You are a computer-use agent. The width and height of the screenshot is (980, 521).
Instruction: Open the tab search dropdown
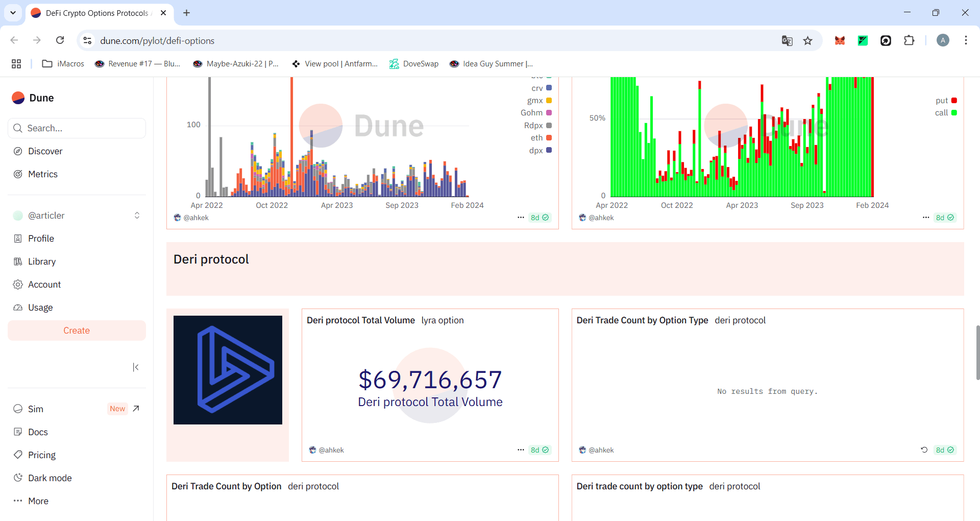point(13,13)
